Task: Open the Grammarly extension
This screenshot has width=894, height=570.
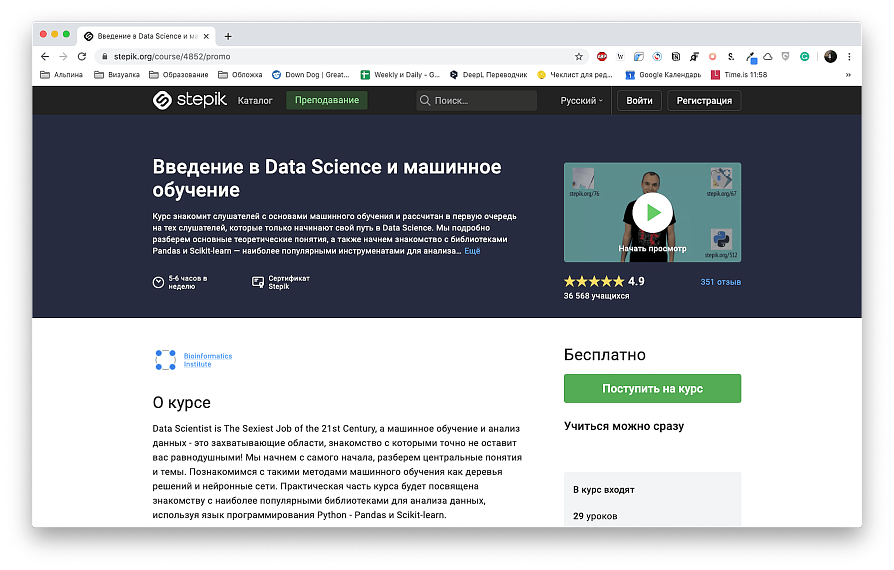Action: [x=804, y=56]
